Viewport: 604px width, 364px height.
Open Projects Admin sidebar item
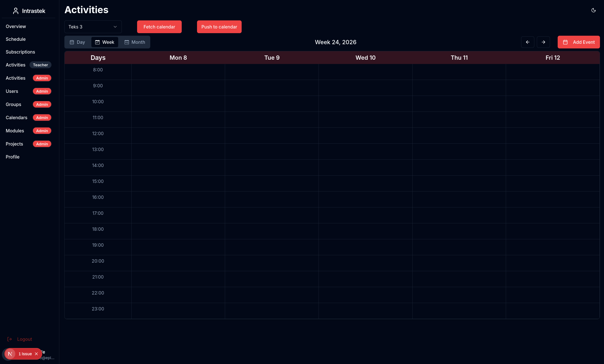(28, 144)
